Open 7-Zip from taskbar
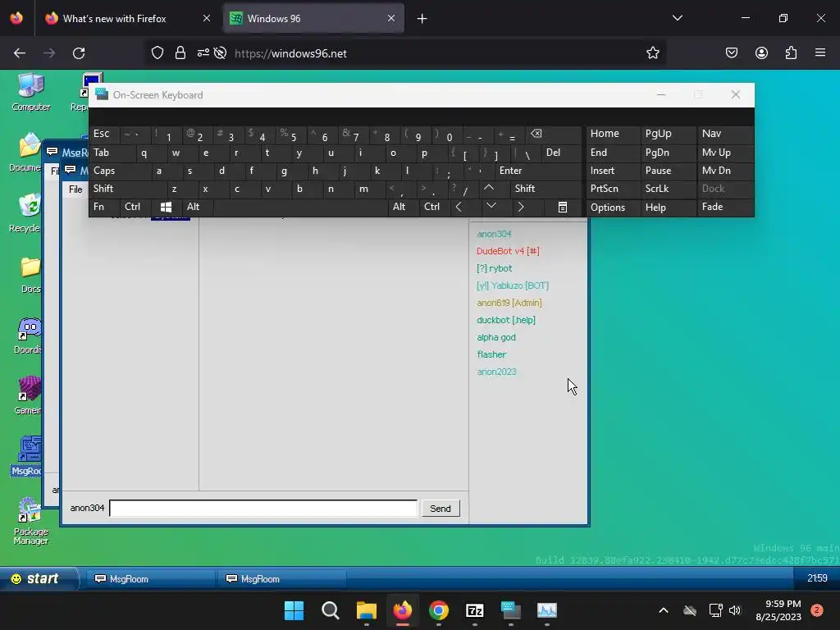 coord(475,610)
